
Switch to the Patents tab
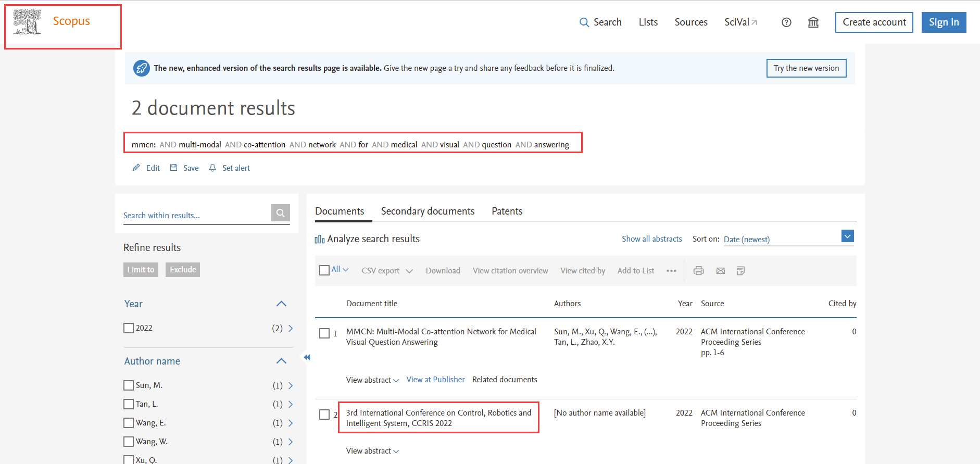click(507, 211)
